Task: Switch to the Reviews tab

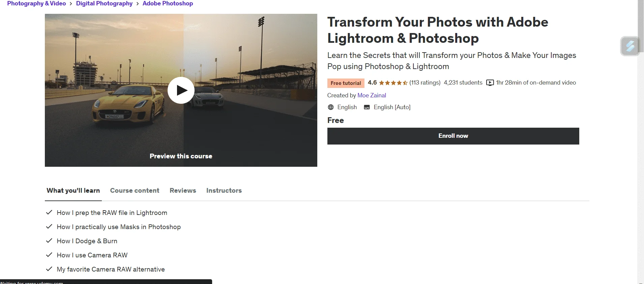Action: 183,190
